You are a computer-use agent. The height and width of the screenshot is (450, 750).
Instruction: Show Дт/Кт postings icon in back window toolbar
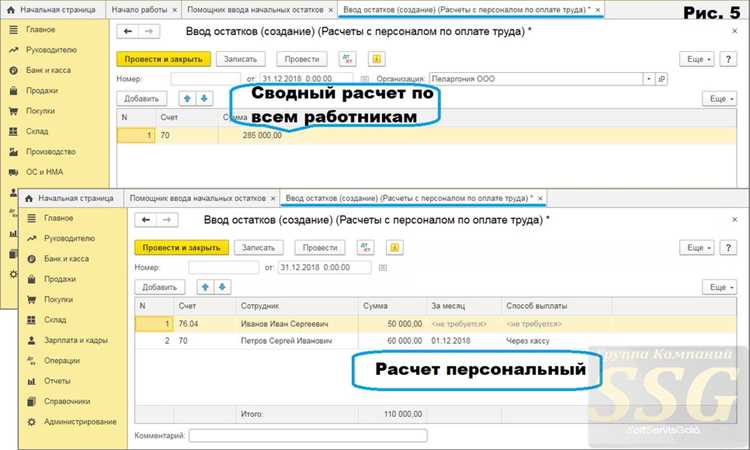coord(347,59)
